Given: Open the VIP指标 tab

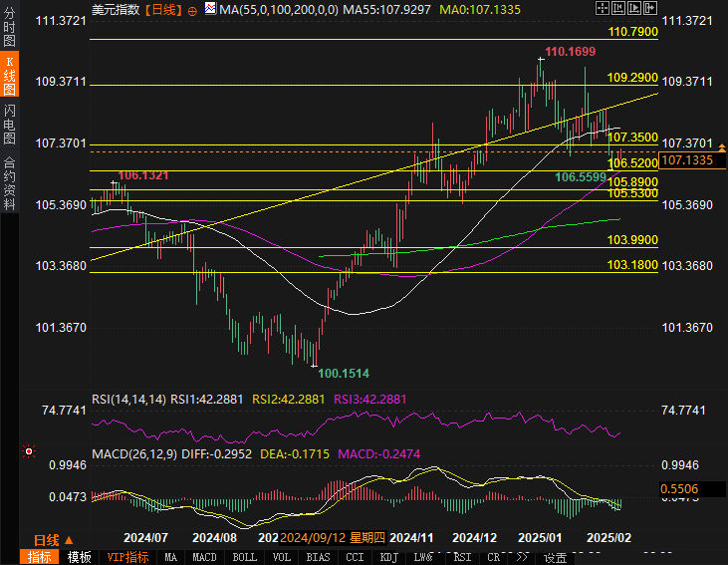Looking at the screenshot, I should tap(127, 557).
